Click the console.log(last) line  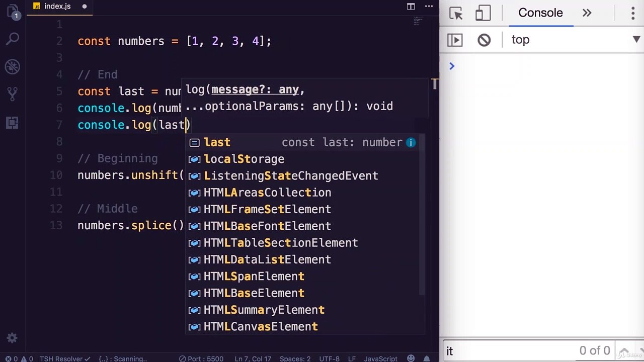pos(134,125)
